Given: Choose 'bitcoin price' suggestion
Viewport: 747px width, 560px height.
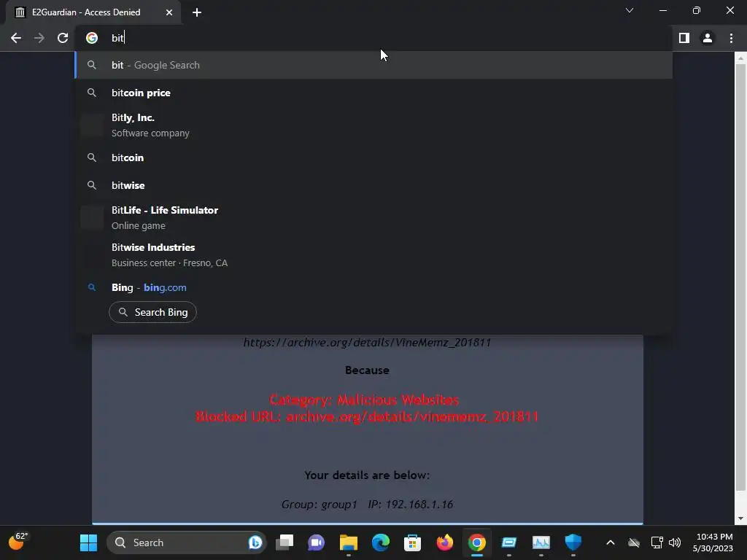Looking at the screenshot, I should [x=374, y=93].
